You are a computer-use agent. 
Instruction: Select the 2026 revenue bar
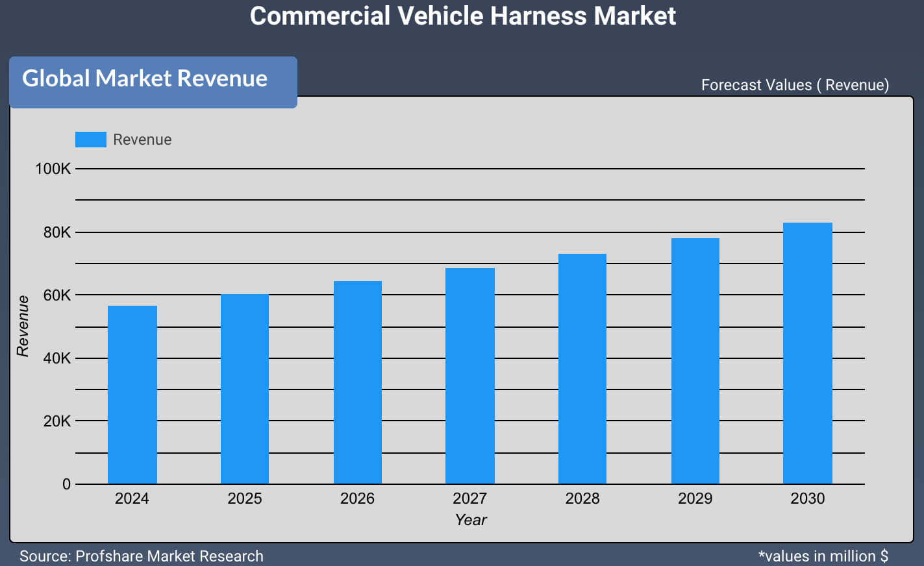(x=358, y=382)
